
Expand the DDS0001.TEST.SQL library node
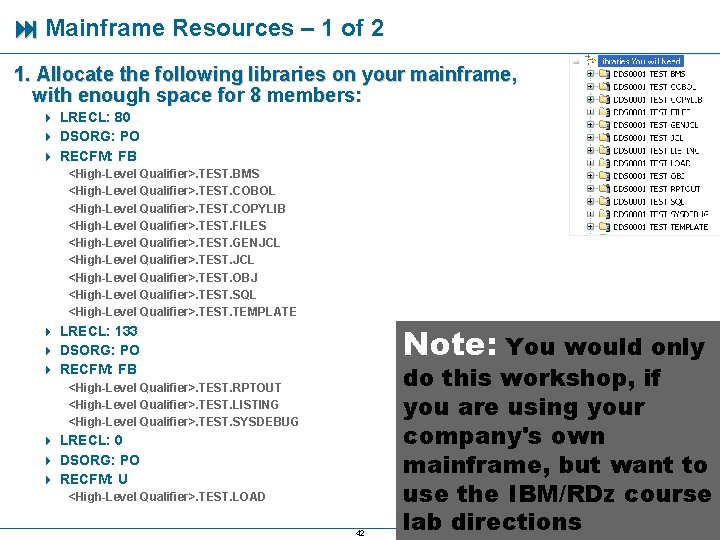(x=591, y=202)
